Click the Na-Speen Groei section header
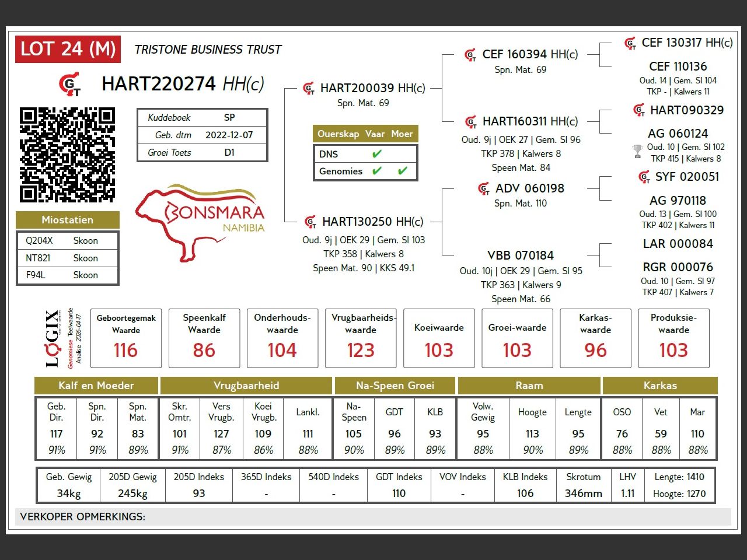The height and width of the screenshot is (560, 747). point(395,386)
